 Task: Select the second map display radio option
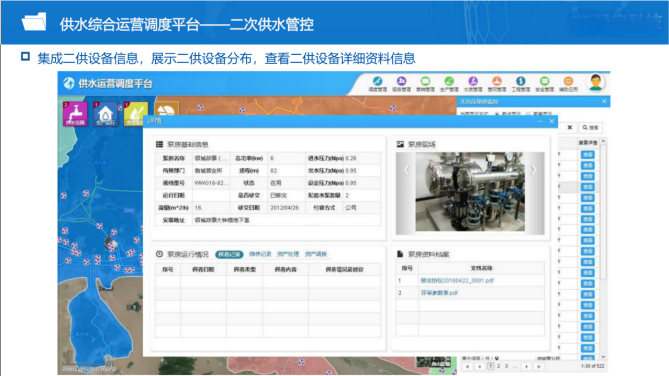coord(528,114)
